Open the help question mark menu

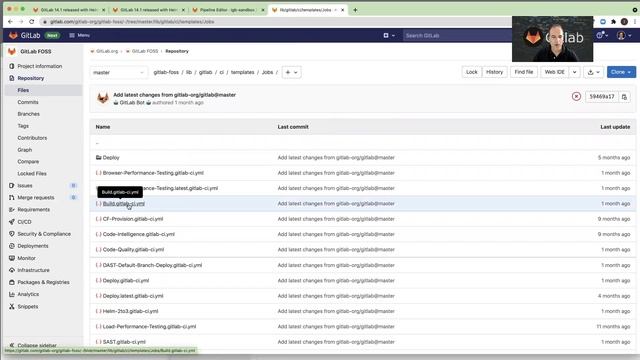[x=602, y=36]
